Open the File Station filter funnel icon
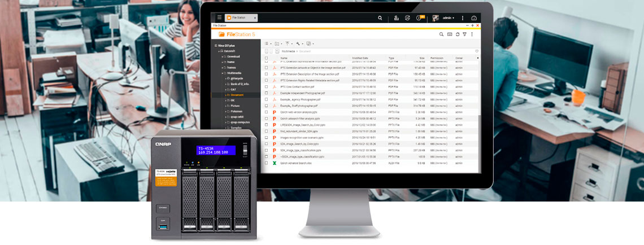Viewport: 644px width, 245px height. pos(464,34)
